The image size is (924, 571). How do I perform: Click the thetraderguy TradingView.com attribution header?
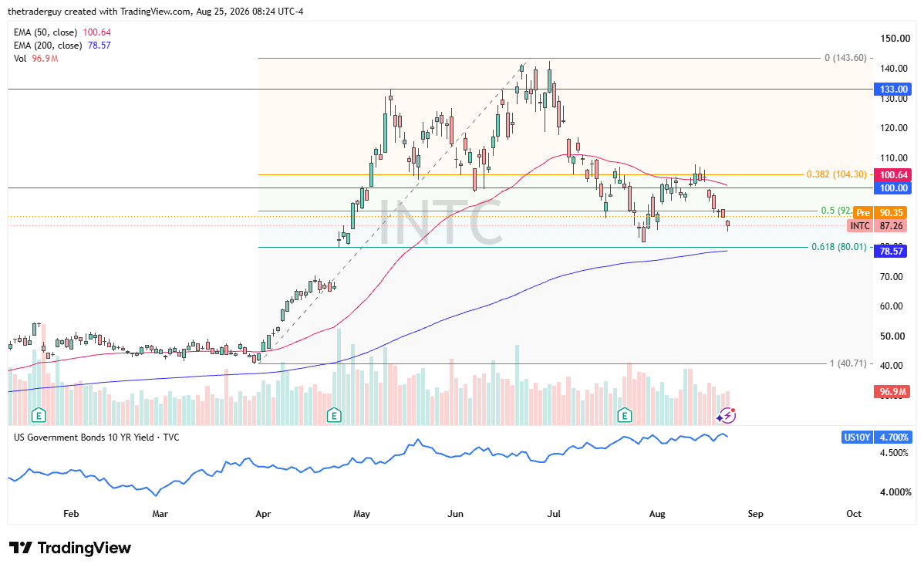(156, 12)
